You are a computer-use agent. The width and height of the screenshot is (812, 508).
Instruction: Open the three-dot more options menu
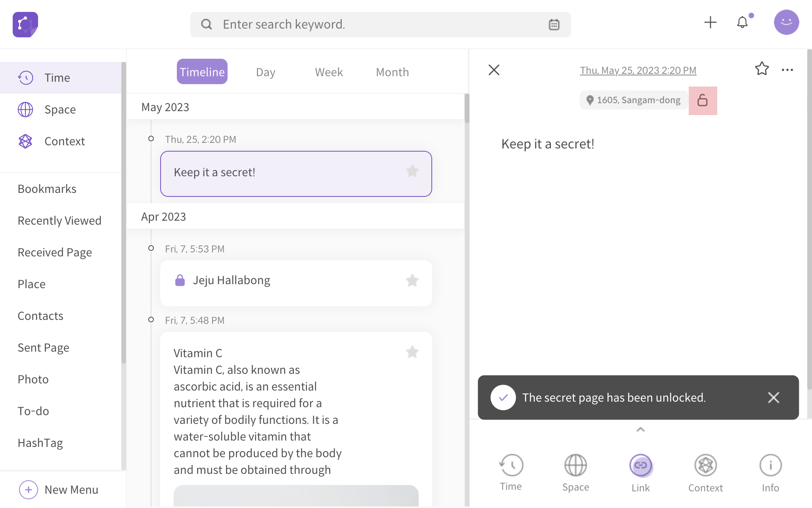[x=787, y=70]
